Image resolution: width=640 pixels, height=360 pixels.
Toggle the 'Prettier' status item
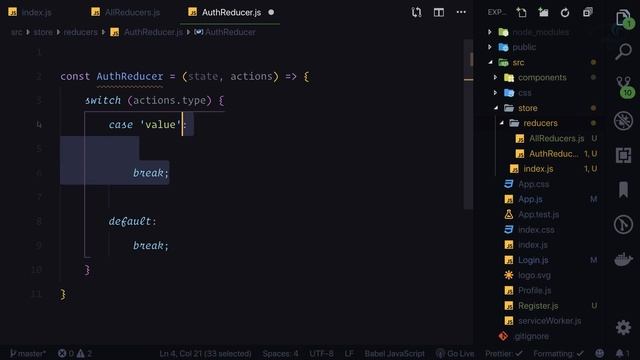pyautogui.click(x=504, y=353)
